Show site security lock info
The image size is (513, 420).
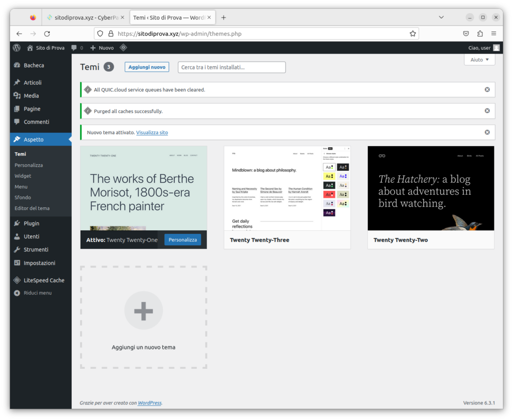pos(111,34)
